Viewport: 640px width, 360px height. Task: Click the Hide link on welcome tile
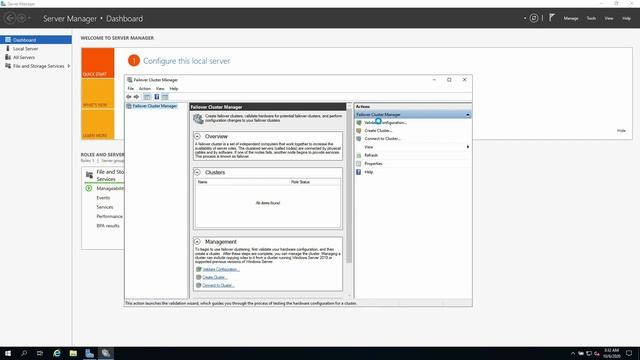click(x=621, y=131)
